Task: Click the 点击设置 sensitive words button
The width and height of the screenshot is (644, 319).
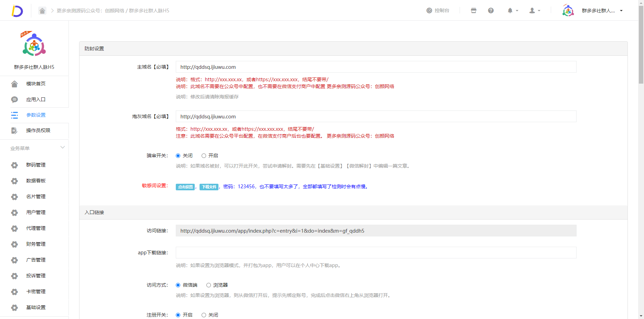Action: point(185,187)
